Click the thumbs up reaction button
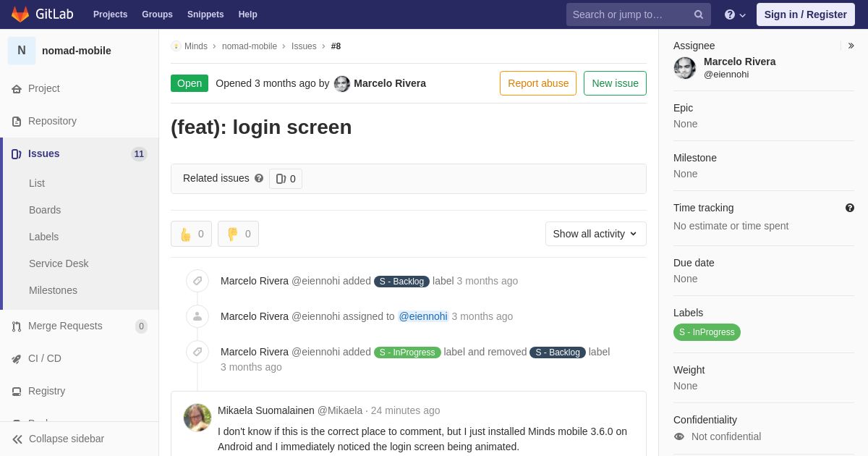The width and height of the screenshot is (868, 456). 191,234
